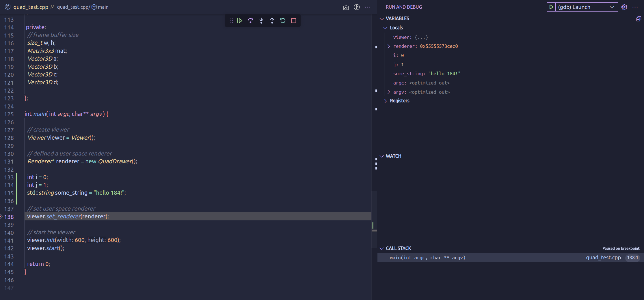Restart the debug session
The image size is (644, 300).
pyautogui.click(x=282, y=20)
